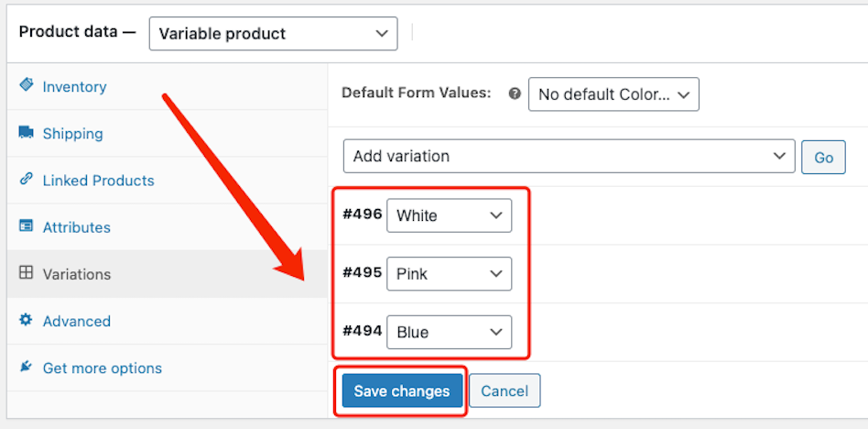Click the Default Form Values help icon
The image size is (868, 429).
pyautogui.click(x=515, y=93)
